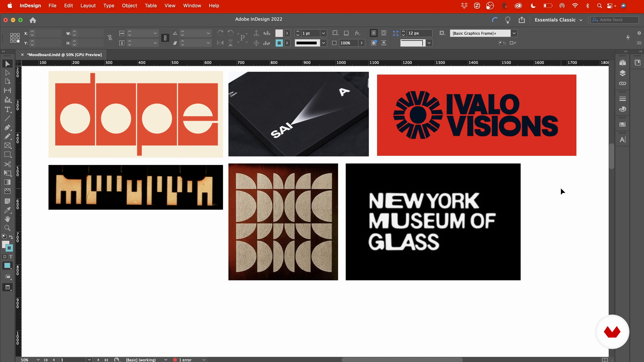The image size is (644, 362).
Task: Select the Rectangle tool
Action: 8,155
